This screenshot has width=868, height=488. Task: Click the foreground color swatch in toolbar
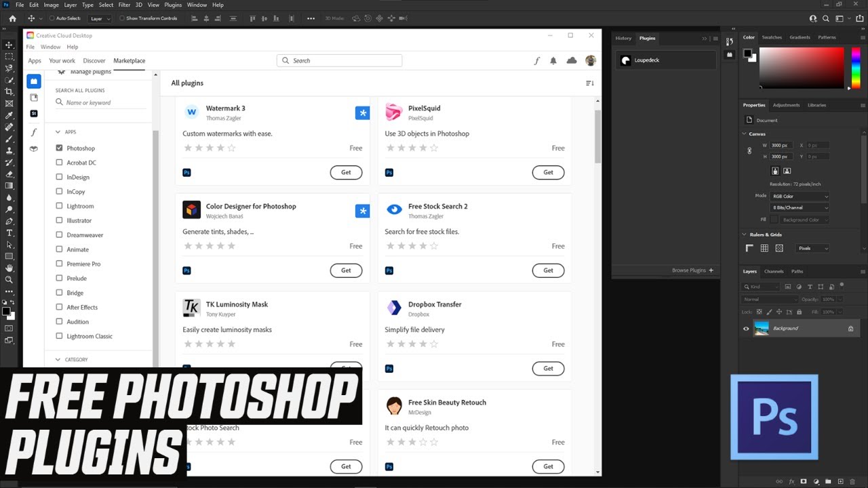[6, 311]
